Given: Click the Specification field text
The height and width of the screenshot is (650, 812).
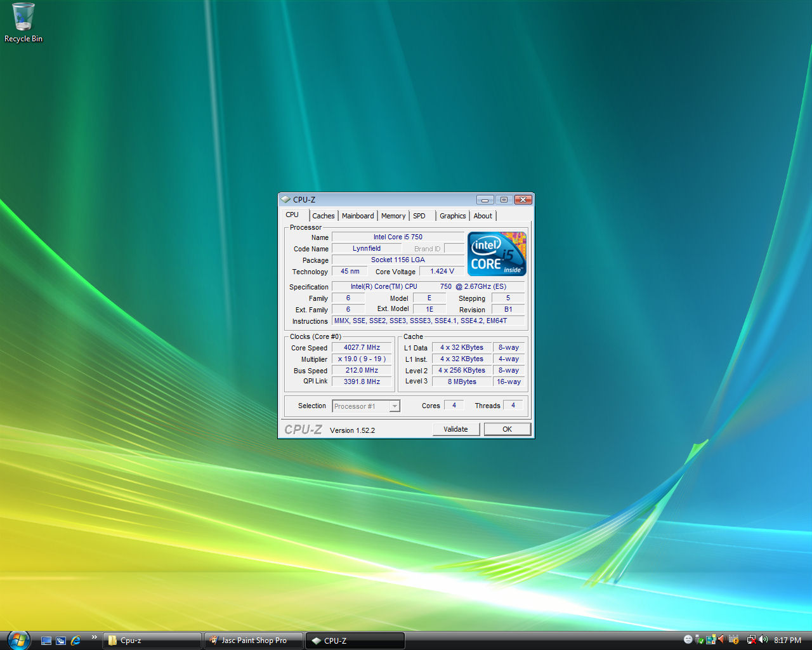Looking at the screenshot, I should (x=428, y=286).
